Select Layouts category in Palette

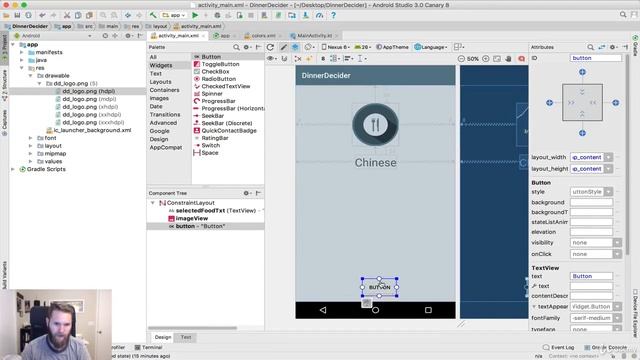coord(160,82)
